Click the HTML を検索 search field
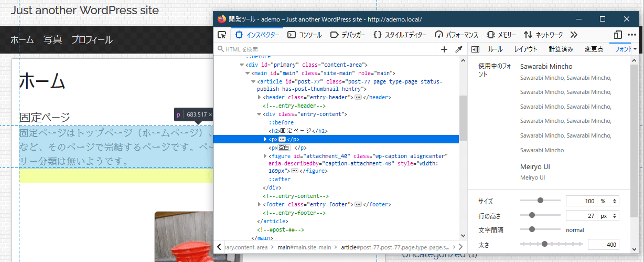644x262 pixels. click(325, 49)
